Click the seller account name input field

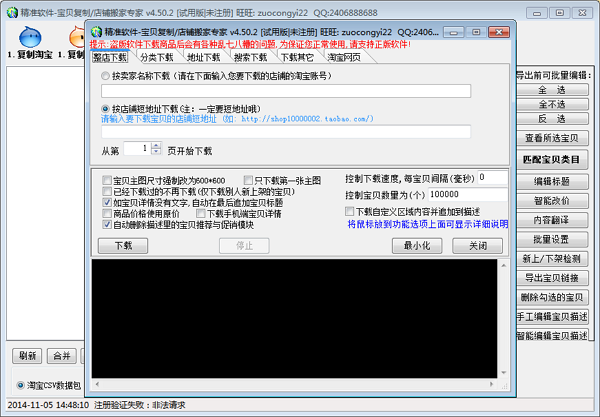[x=286, y=91]
